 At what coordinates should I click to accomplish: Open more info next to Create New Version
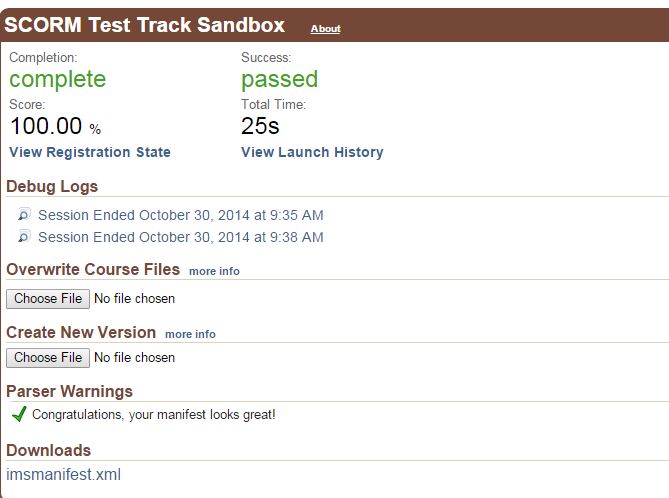point(190,334)
